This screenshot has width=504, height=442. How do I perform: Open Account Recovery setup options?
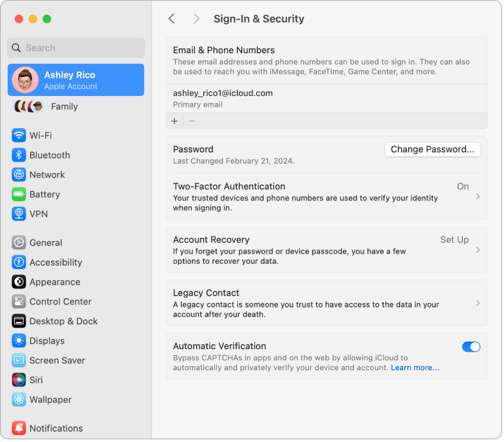click(x=478, y=249)
